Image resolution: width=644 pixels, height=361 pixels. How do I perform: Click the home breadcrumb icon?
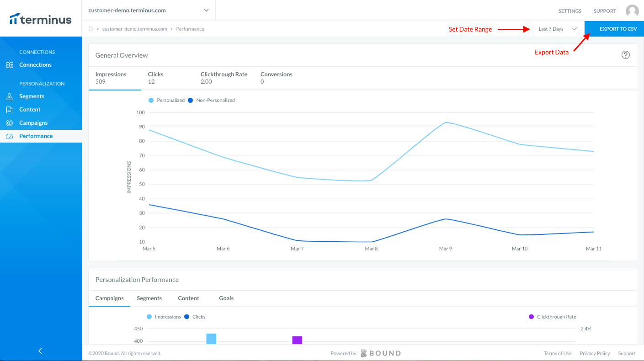(x=90, y=29)
